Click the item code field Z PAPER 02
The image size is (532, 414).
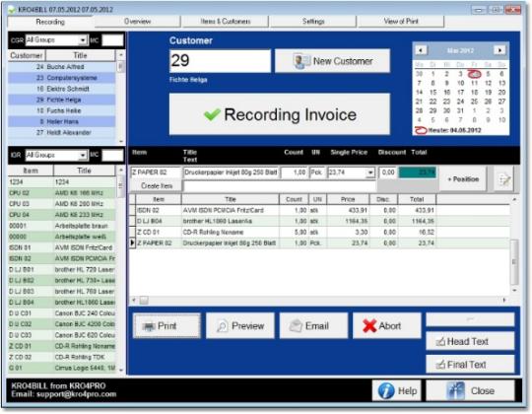156,172
